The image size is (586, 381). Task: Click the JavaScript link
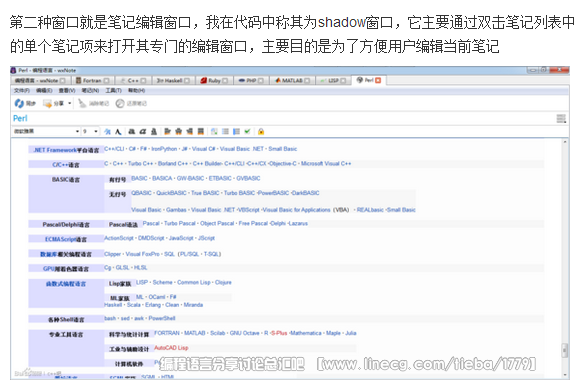click(x=181, y=238)
